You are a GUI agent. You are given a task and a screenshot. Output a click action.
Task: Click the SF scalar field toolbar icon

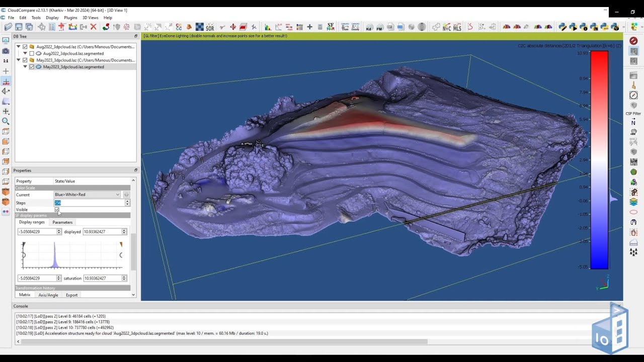331,27
